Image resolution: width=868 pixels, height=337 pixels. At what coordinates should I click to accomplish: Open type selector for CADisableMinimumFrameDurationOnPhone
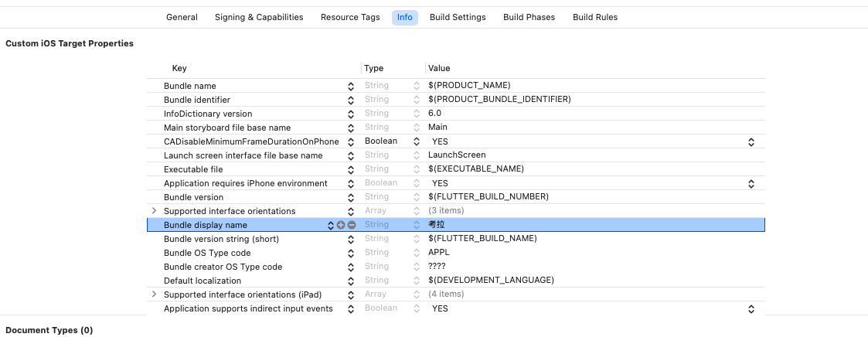pyautogui.click(x=417, y=141)
